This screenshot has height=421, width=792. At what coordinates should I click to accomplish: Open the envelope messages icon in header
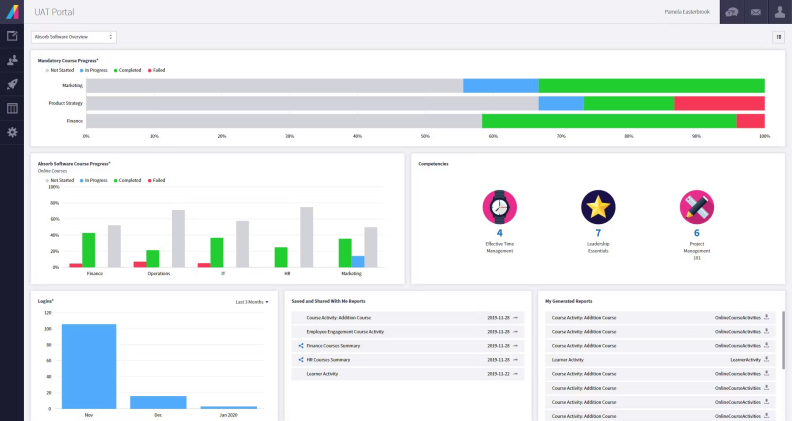pyautogui.click(x=755, y=12)
